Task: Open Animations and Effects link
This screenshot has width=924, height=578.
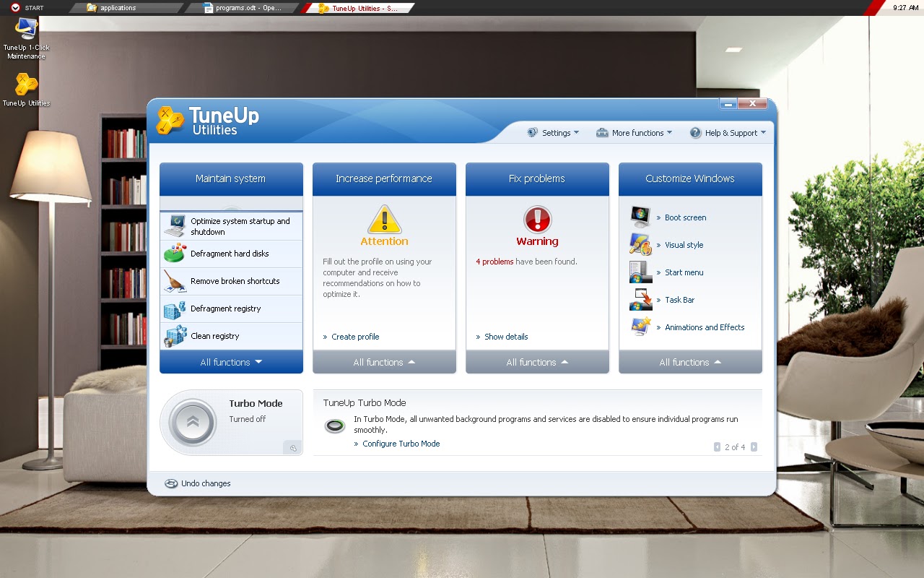Action: (705, 327)
